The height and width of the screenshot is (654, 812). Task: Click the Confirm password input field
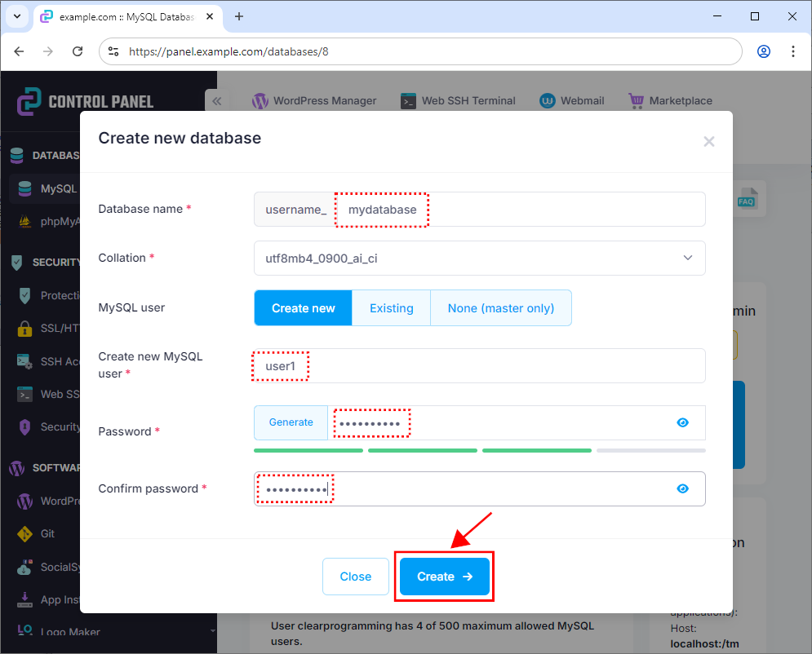tap(480, 489)
